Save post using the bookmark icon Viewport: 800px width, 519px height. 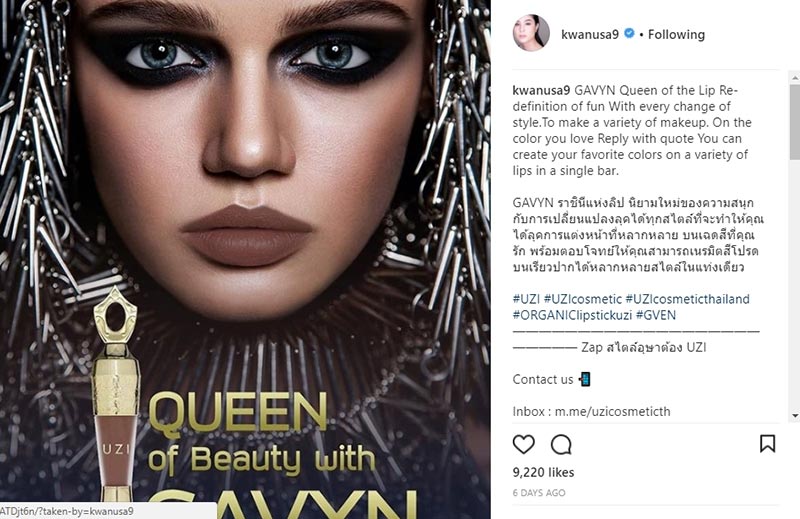point(767,443)
